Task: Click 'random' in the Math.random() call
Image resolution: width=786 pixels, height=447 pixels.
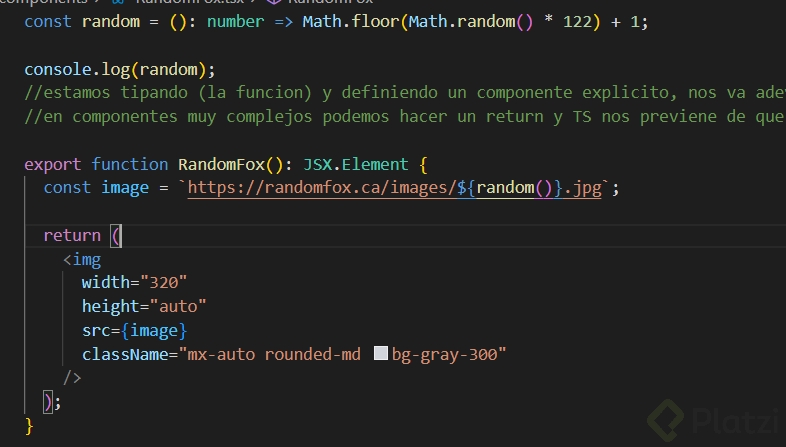Action: point(485,22)
